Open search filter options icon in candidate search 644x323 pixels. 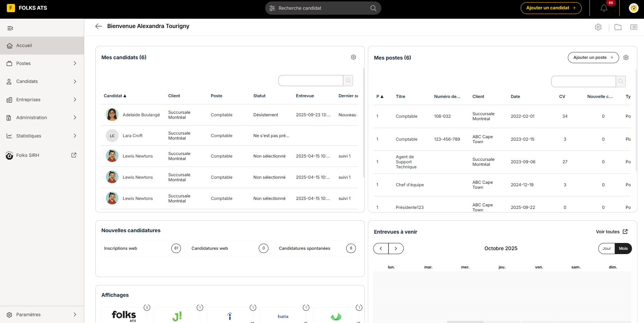point(272,8)
